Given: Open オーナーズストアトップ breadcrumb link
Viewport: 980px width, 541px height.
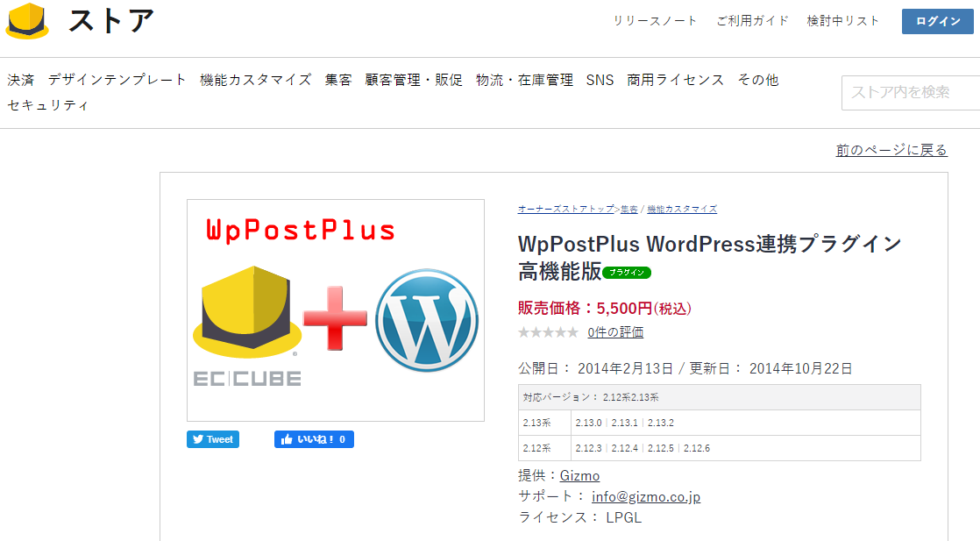Looking at the screenshot, I should click(566, 209).
